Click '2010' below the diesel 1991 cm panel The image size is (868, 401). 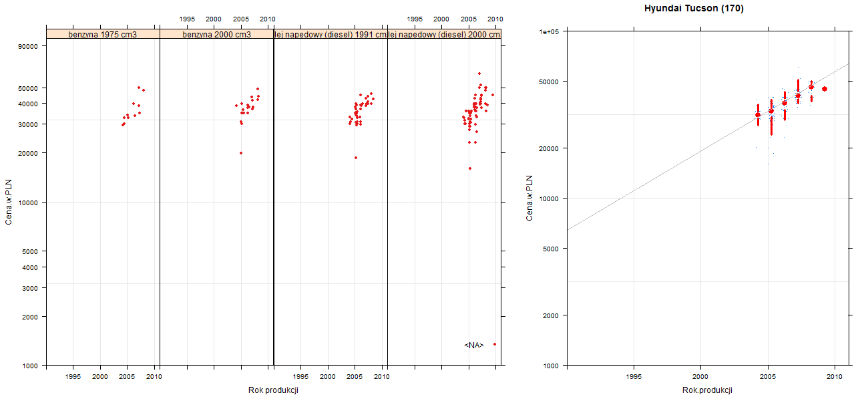coord(382,377)
